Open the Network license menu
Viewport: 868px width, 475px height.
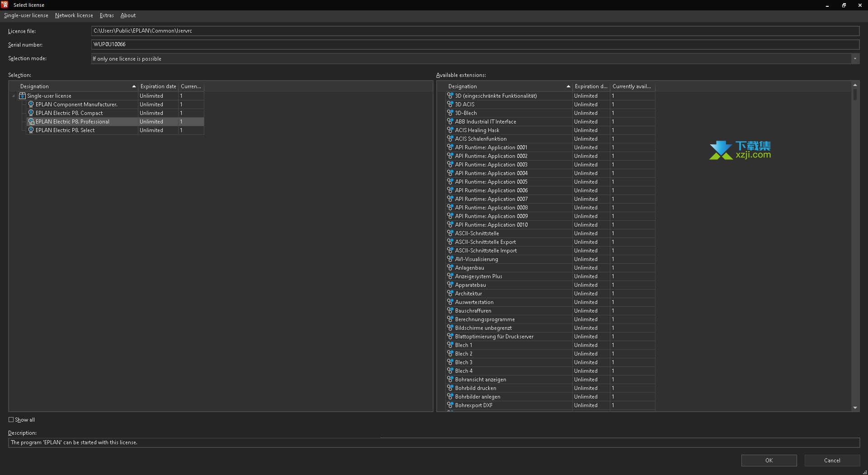74,15
